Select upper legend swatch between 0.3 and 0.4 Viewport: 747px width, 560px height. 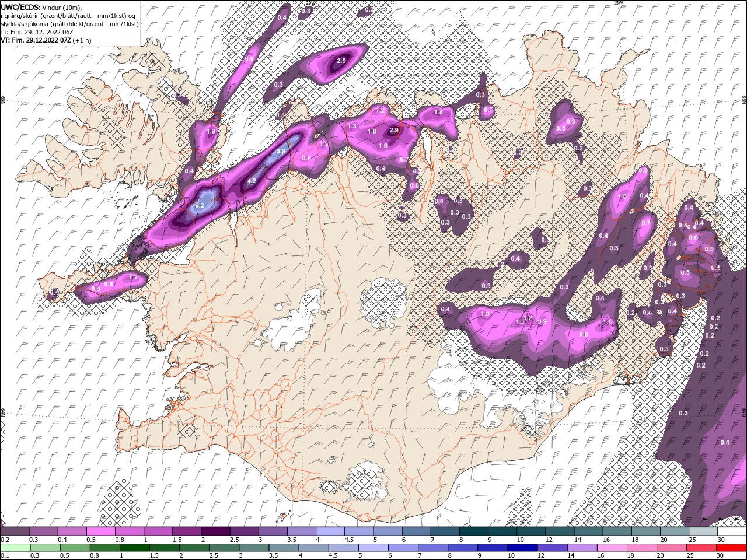(44, 531)
